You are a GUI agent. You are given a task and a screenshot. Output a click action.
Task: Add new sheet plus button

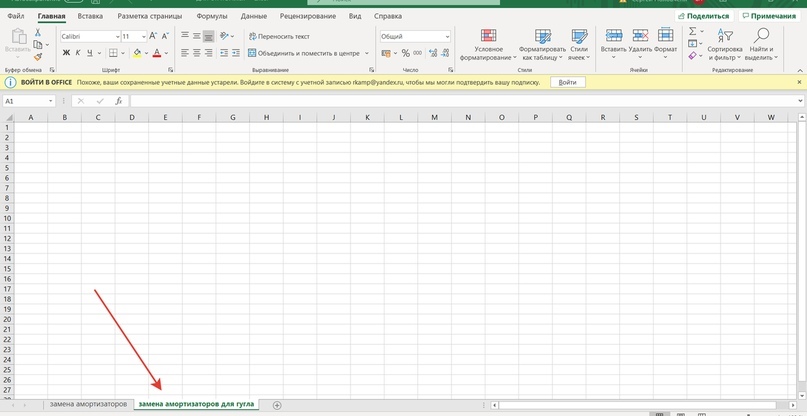277,405
